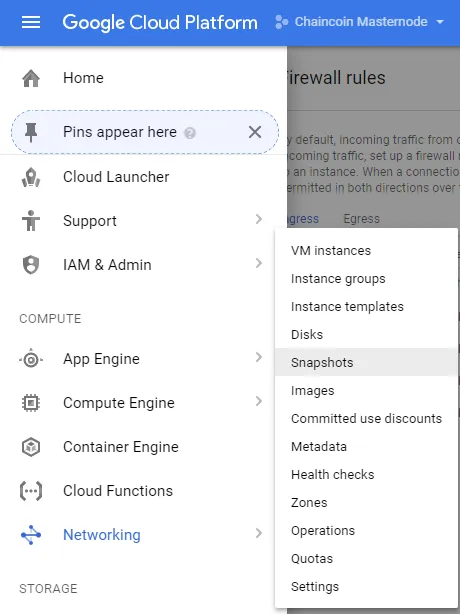Click the IAM & Admin shield icon
The image size is (460, 614).
31,265
